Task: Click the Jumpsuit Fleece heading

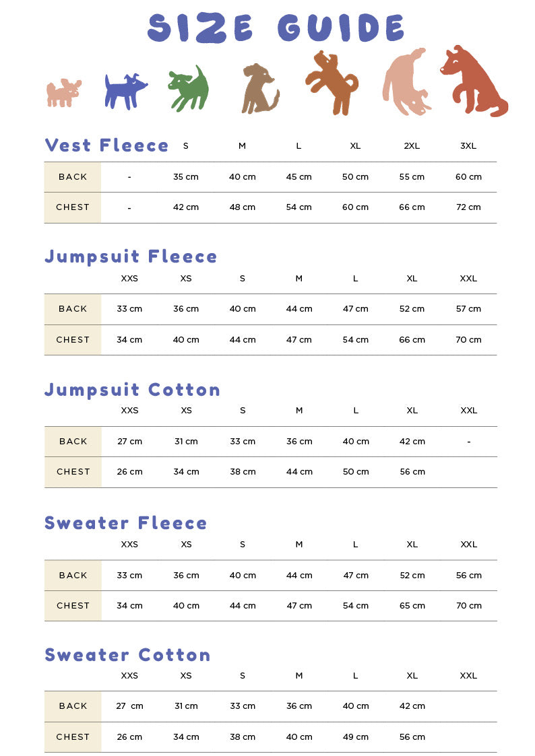Action: coord(131,256)
